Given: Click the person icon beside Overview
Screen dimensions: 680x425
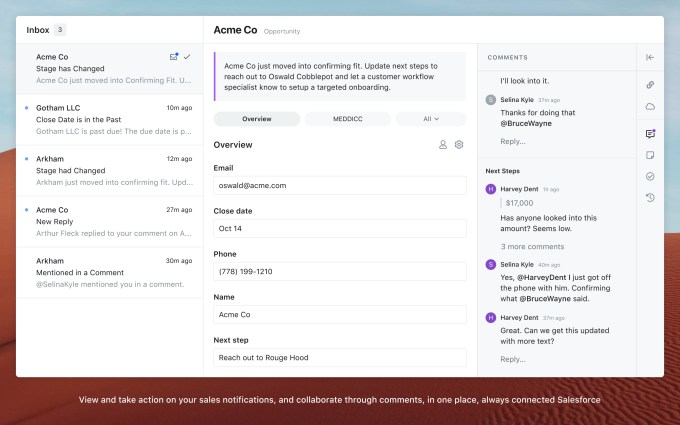Looking at the screenshot, I should point(443,145).
